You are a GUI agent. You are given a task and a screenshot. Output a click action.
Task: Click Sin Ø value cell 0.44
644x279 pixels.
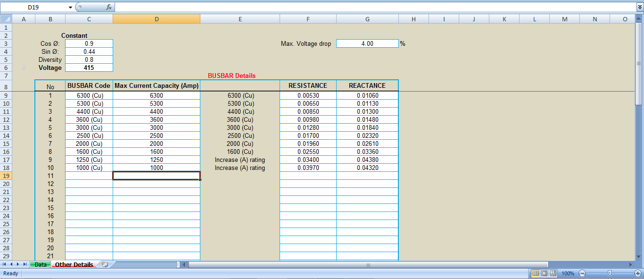click(x=89, y=51)
